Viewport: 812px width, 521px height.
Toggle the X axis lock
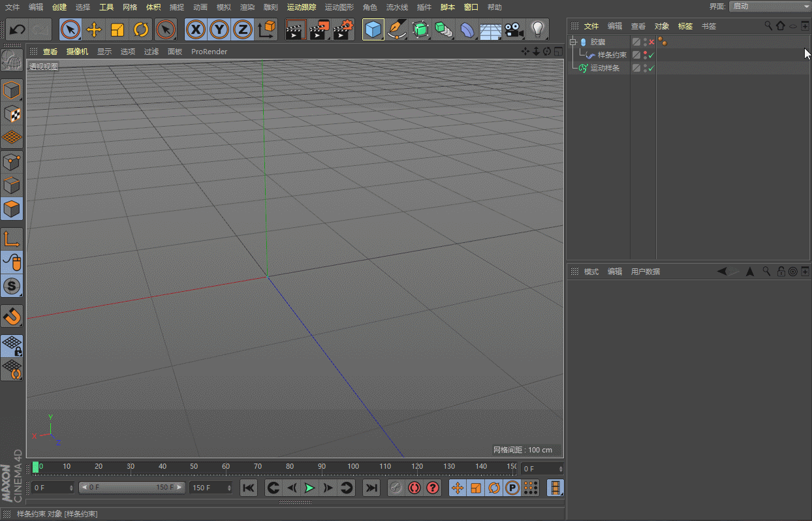(x=196, y=29)
